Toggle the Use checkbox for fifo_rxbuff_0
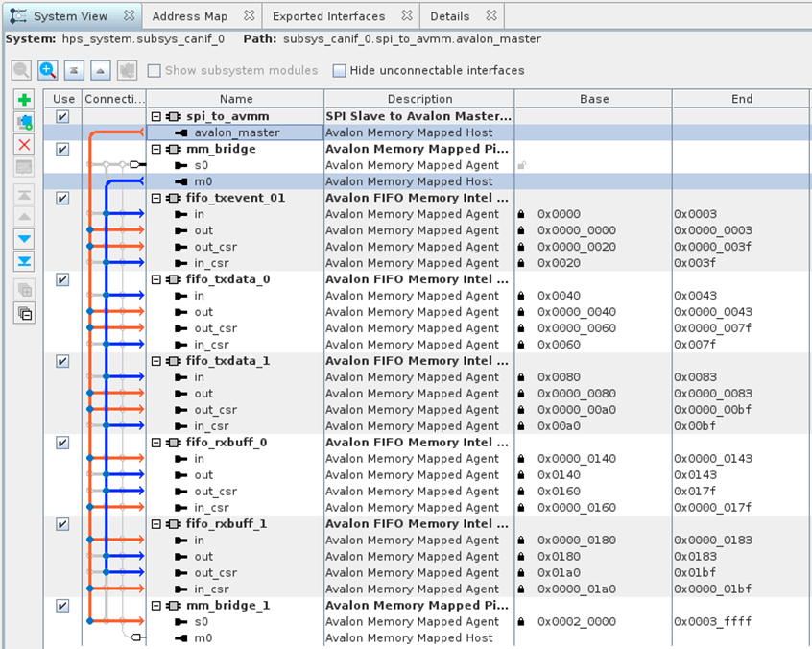This screenshot has height=649, width=812. pos(62,443)
